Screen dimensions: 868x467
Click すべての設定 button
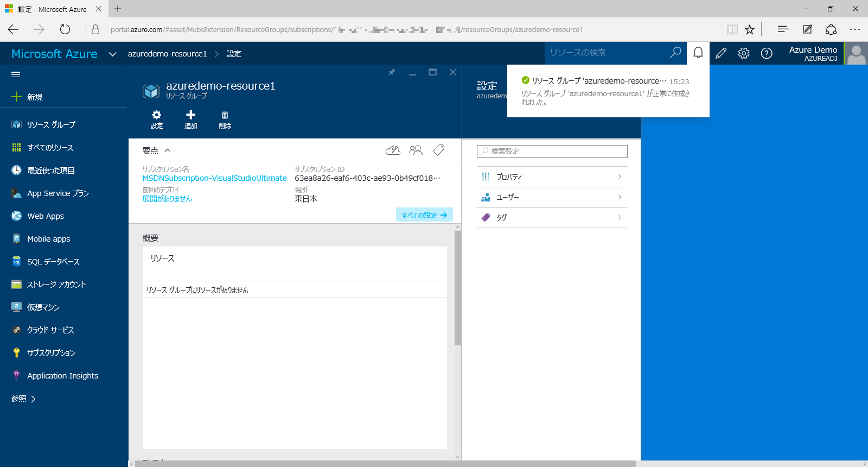coord(424,215)
